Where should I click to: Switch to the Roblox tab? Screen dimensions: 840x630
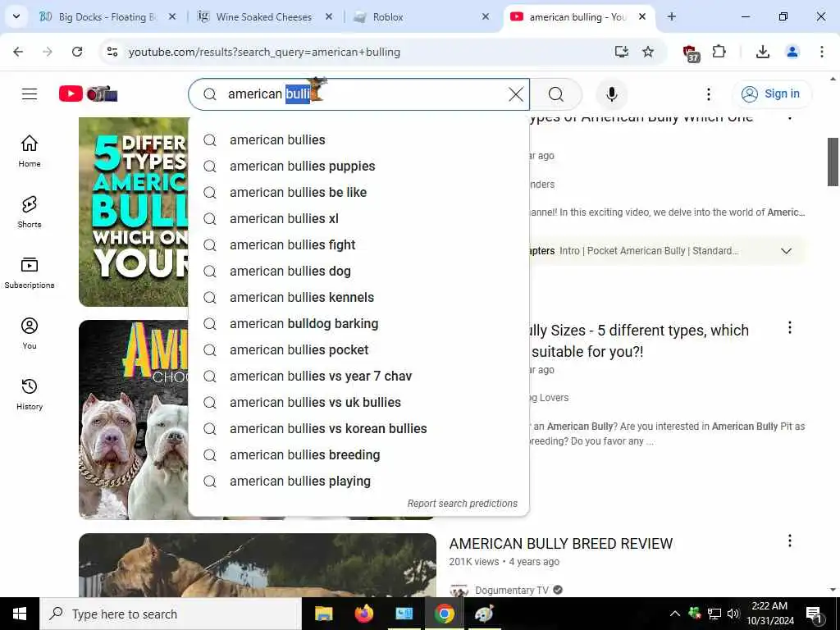[422, 17]
